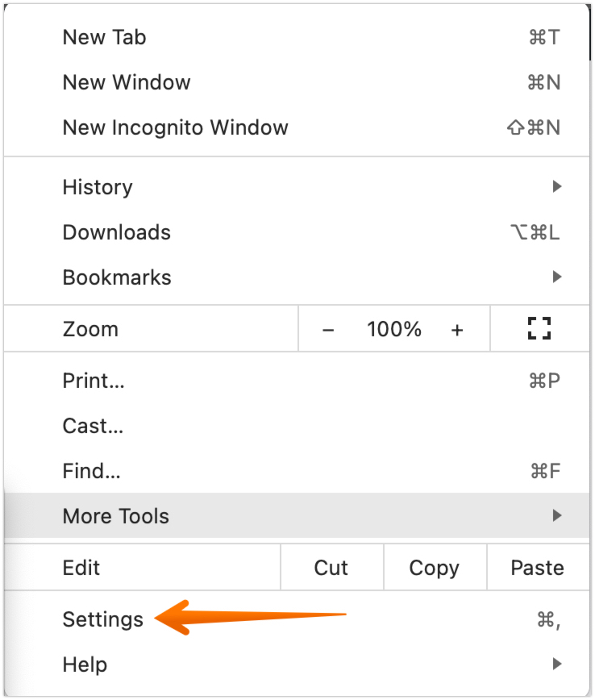Open the Downloads page
This screenshot has height=700, width=595.
[x=117, y=232]
